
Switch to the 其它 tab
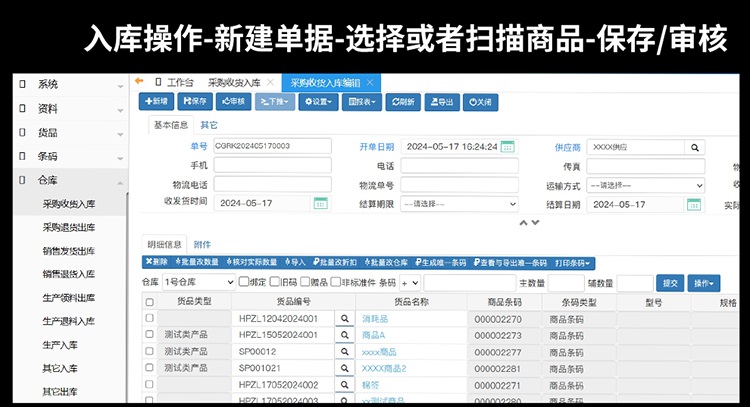click(x=209, y=125)
